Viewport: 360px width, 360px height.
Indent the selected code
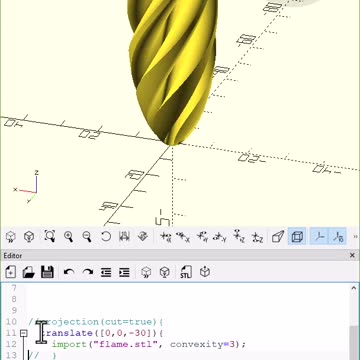(124, 272)
